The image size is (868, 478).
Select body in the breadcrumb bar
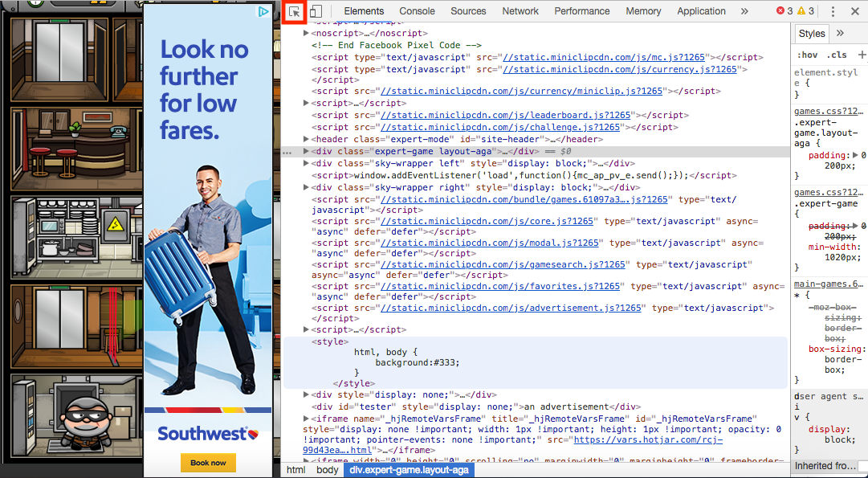327,470
